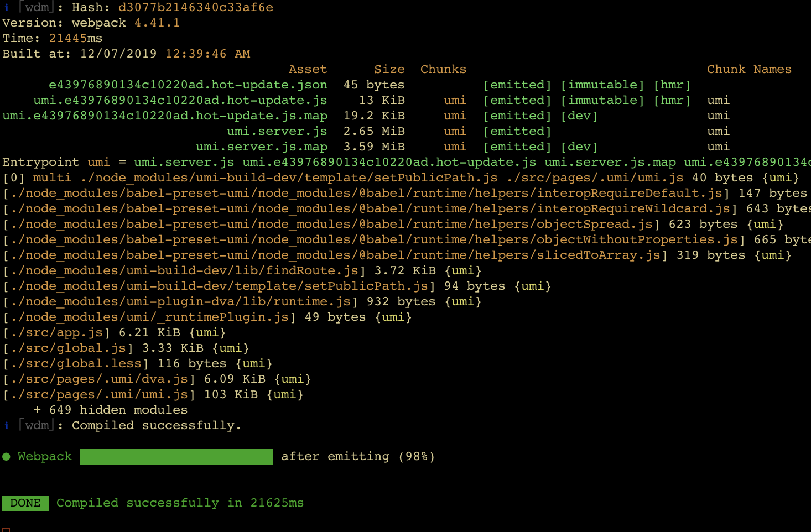Click the + 649 hidden modules line
811x532 pixels.
111,410
